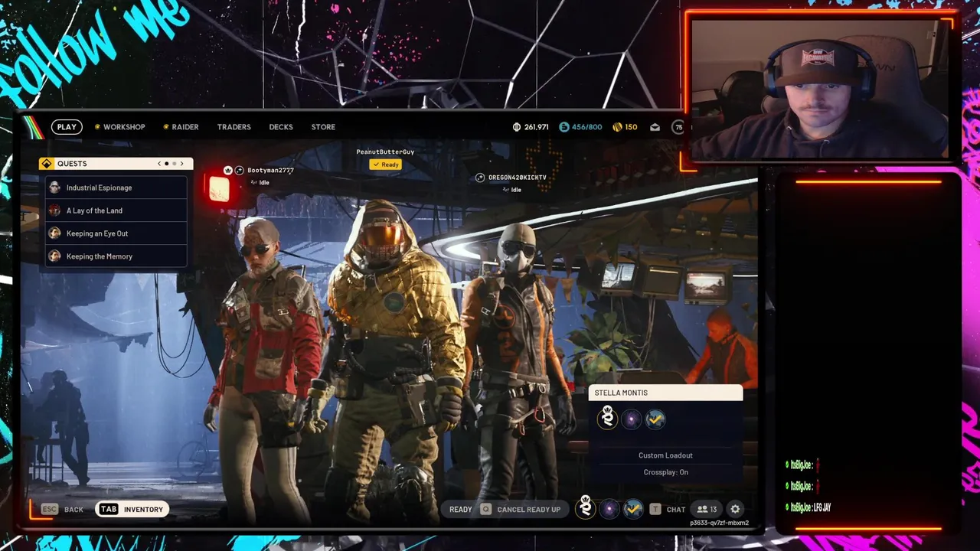This screenshot has width=980, height=551.
Task: Switch to the WORKSHOP tab
Action: click(124, 127)
